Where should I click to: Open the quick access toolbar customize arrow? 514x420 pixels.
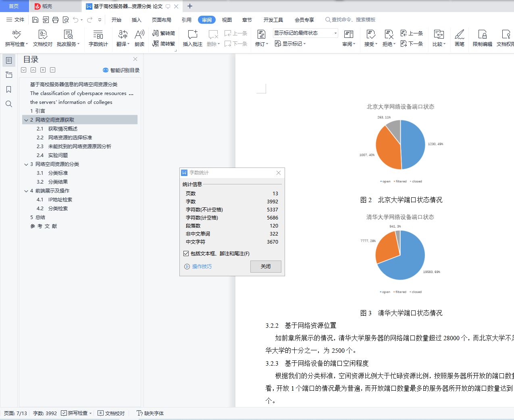click(100, 20)
